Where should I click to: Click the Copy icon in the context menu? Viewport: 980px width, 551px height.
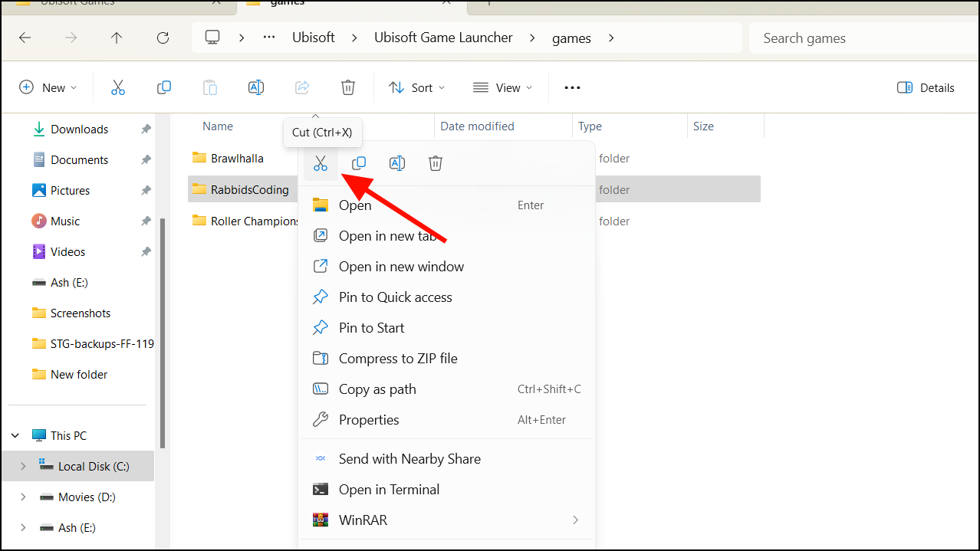[358, 162]
